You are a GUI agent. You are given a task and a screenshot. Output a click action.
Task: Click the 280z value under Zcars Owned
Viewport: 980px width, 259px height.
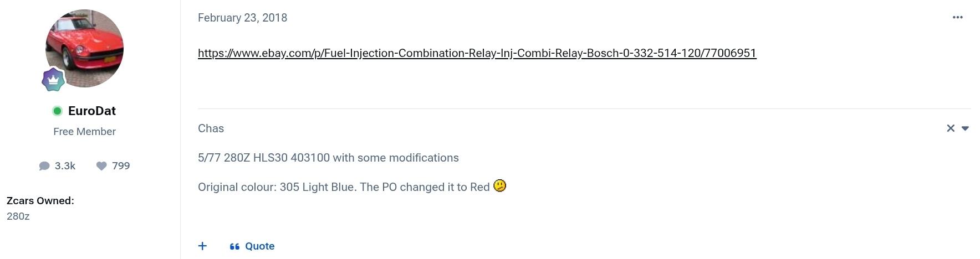point(18,216)
